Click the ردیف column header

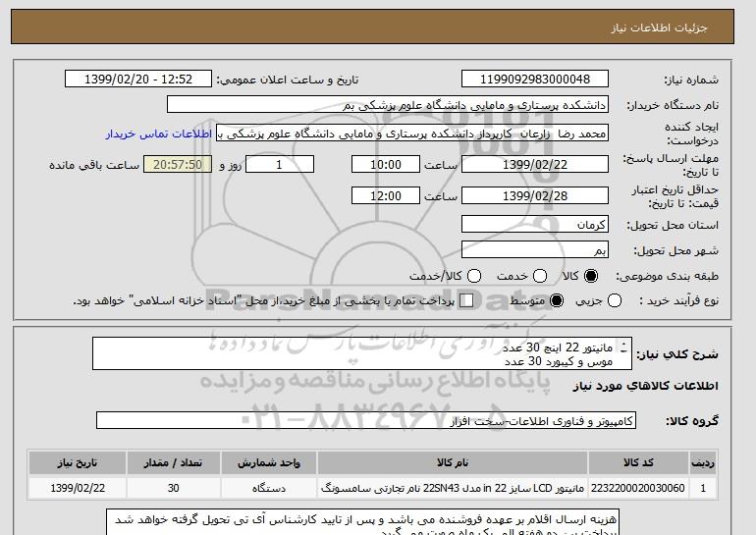(x=703, y=462)
